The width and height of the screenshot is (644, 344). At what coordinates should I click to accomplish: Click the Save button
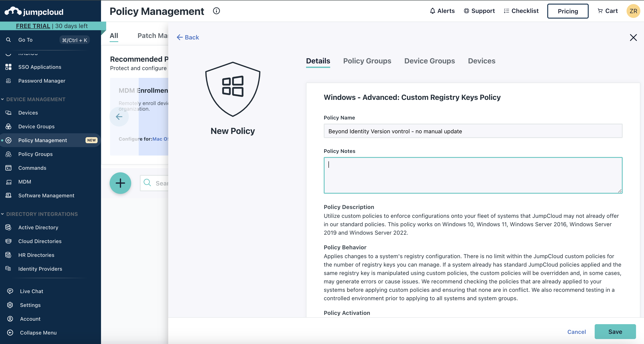point(615,332)
